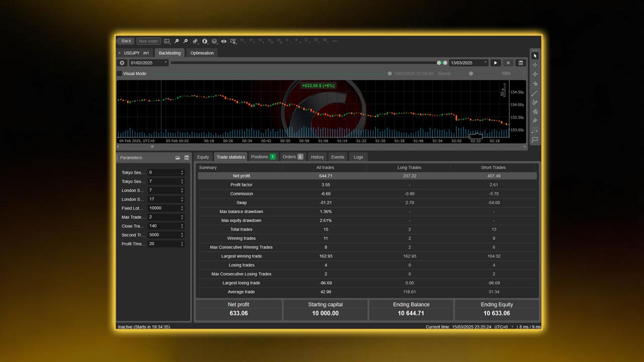Toggle object visibility with the eye icon
644x362 pixels.
pyautogui.click(x=223, y=41)
